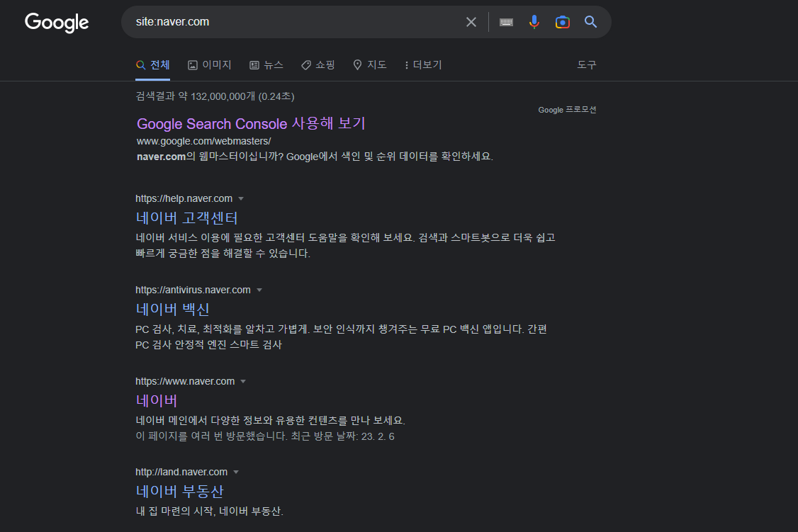
Task: Open the 네이버 고객센터 result
Action: pos(187,218)
